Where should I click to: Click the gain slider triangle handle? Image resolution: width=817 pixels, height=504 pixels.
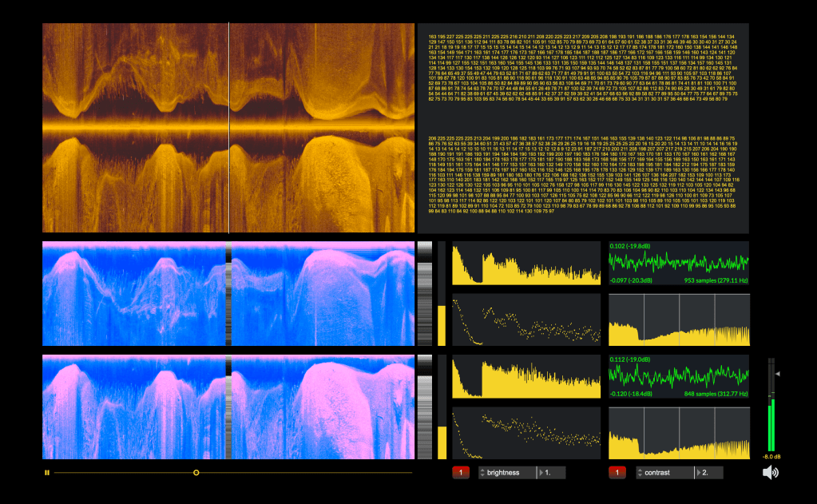pyautogui.click(x=778, y=373)
